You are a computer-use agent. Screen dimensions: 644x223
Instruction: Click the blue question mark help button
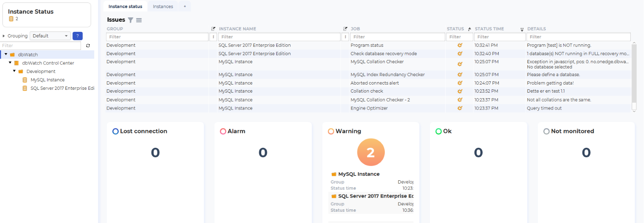coord(78,36)
